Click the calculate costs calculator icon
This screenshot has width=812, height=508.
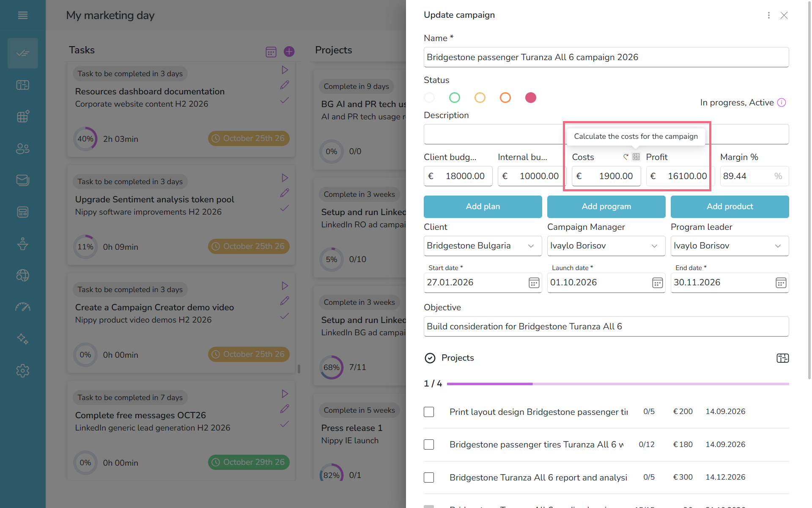click(636, 157)
